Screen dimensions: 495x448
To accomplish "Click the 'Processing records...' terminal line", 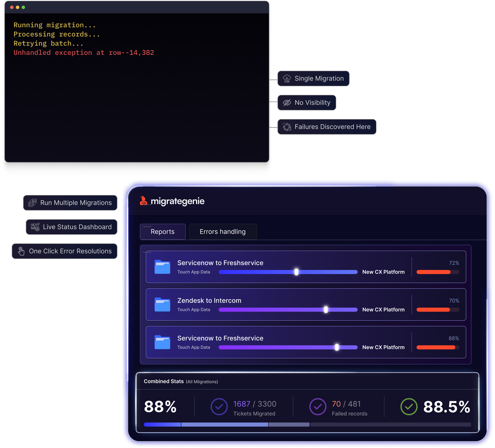I will (x=57, y=34).
